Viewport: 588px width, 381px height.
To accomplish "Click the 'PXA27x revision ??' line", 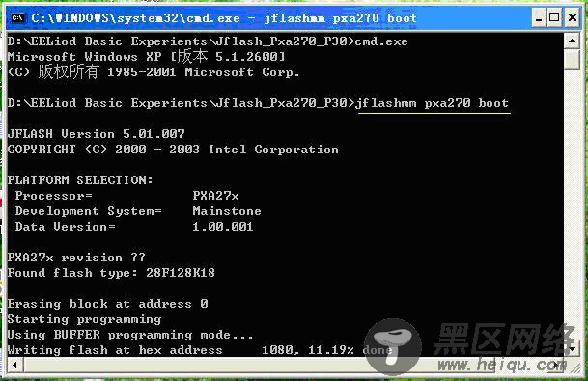I will [76, 257].
